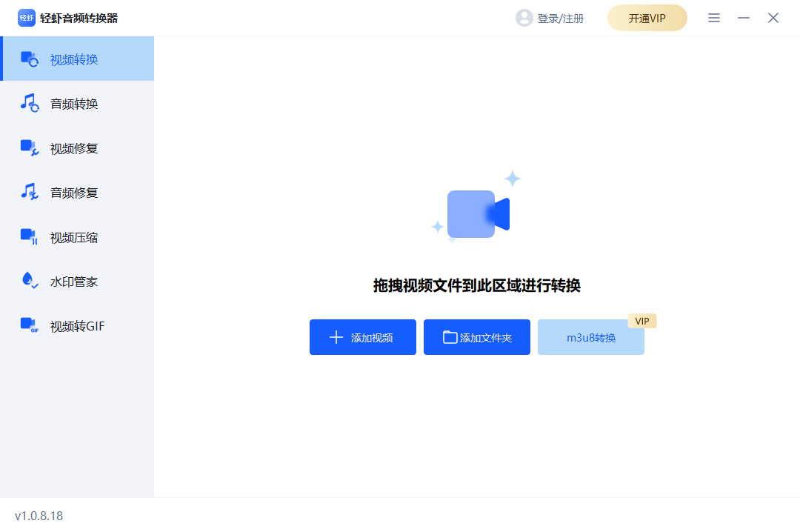
Task: Click the 添加文件夹 add folder button
Action: point(476,337)
